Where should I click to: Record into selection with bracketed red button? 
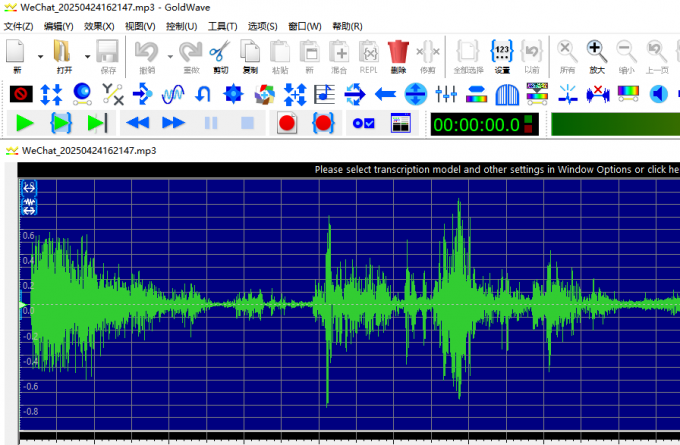[x=323, y=124]
